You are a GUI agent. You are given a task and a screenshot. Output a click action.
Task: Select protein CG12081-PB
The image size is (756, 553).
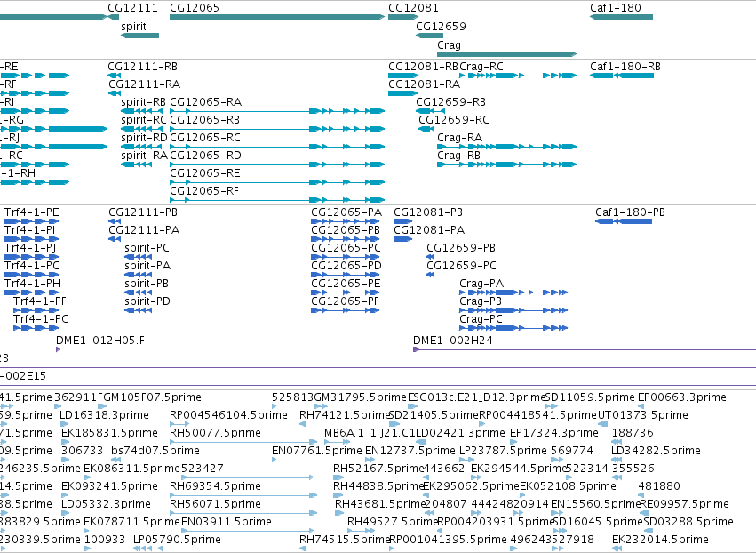tap(402, 221)
